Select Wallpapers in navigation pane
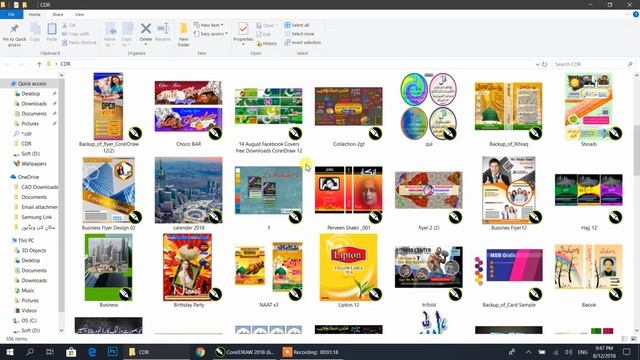 click(x=34, y=164)
